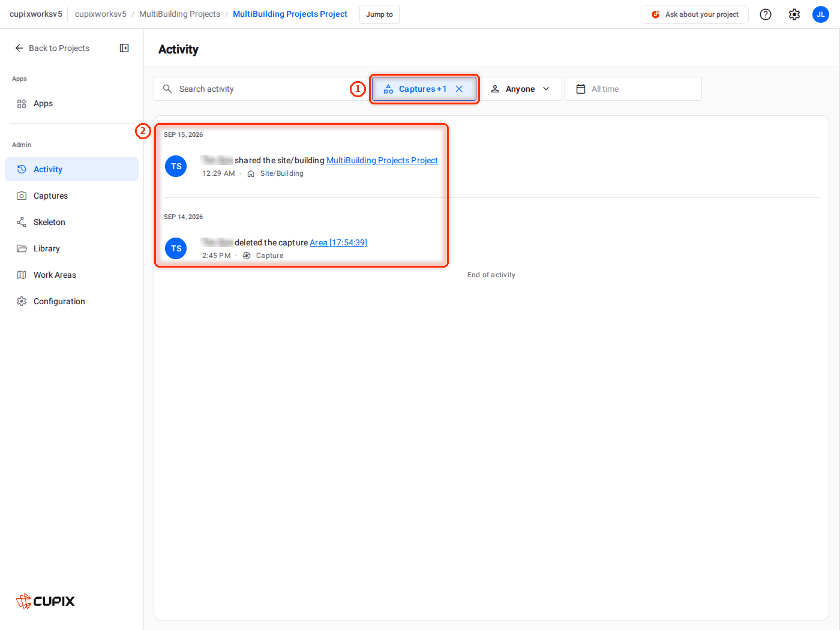Click the Captures camera icon in sidebar
Screen dimensions: 840x630
tap(22, 196)
